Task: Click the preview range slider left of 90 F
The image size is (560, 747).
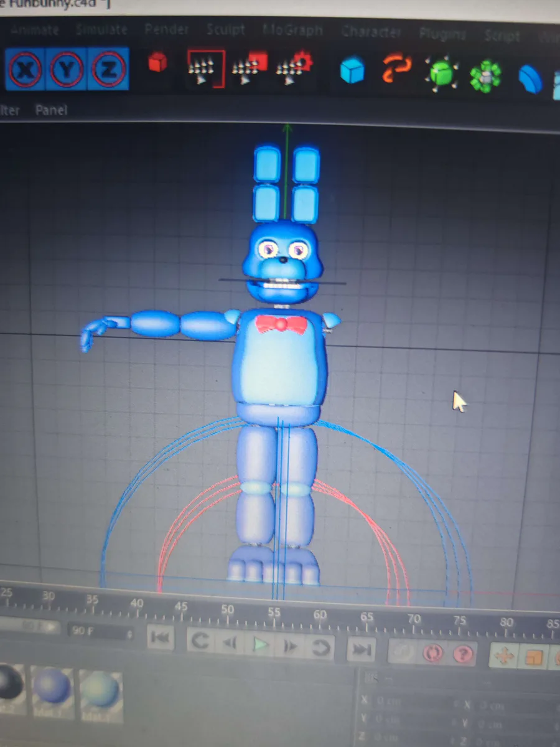Action: (30, 626)
